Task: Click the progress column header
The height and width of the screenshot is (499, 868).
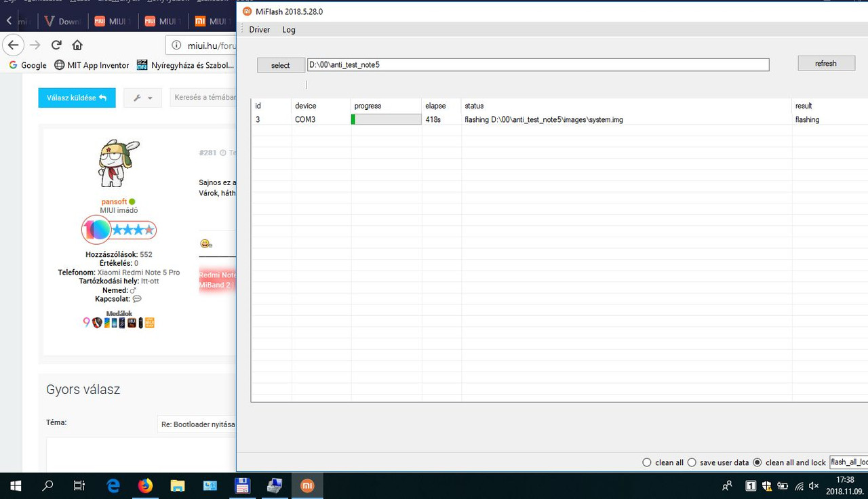Action: [386, 106]
